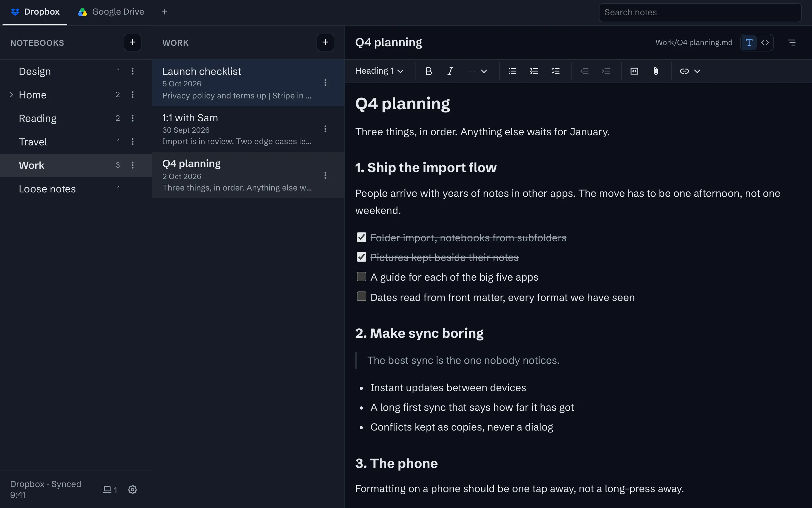The image size is (812, 508).
Task: Expand the Home notebook
Action: click(x=11, y=95)
